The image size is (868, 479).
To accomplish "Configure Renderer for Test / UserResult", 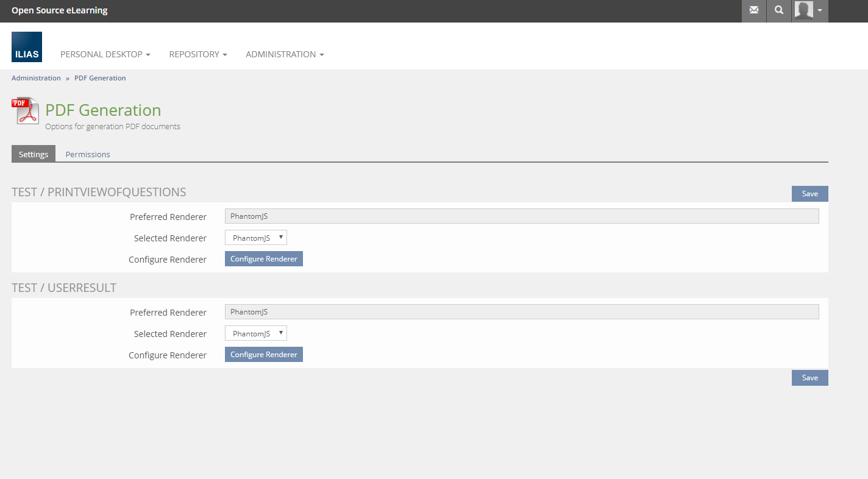I will point(263,355).
